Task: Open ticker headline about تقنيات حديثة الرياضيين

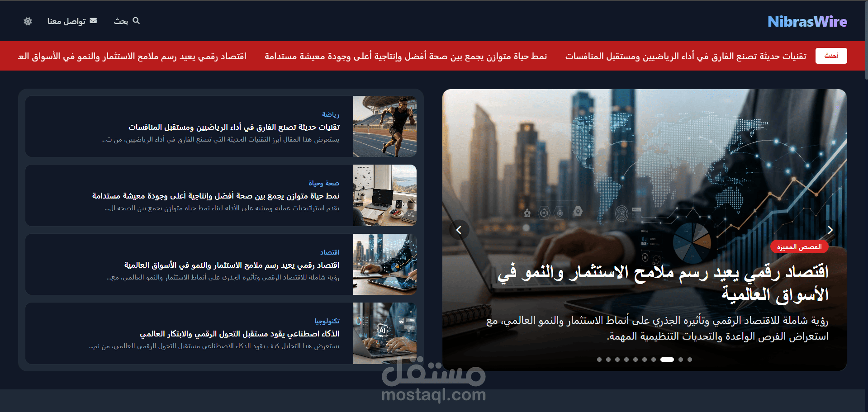Action: (686, 56)
